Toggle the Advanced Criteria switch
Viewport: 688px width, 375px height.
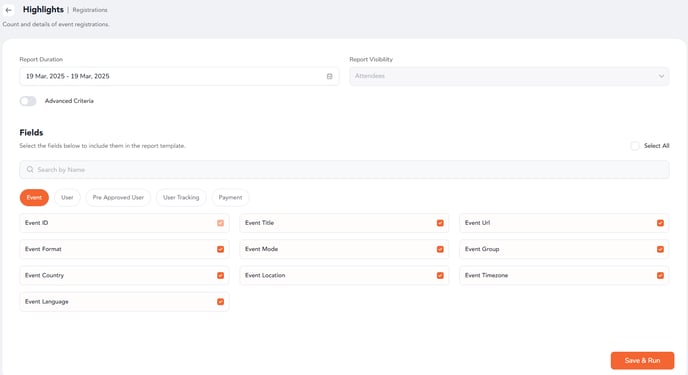[x=28, y=101]
